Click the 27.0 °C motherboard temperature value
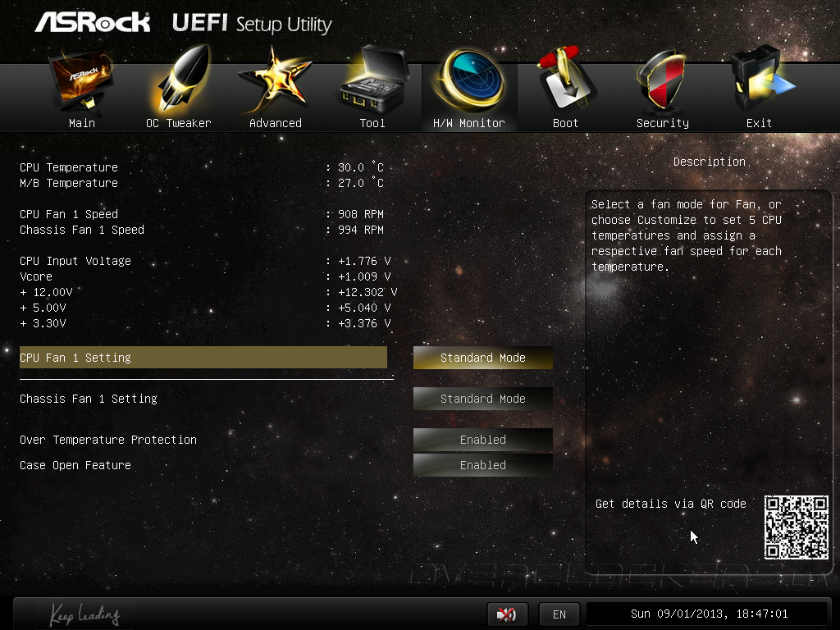Image resolution: width=840 pixels, height=630 pixels. pyautogui.click(x=361, y=183)
